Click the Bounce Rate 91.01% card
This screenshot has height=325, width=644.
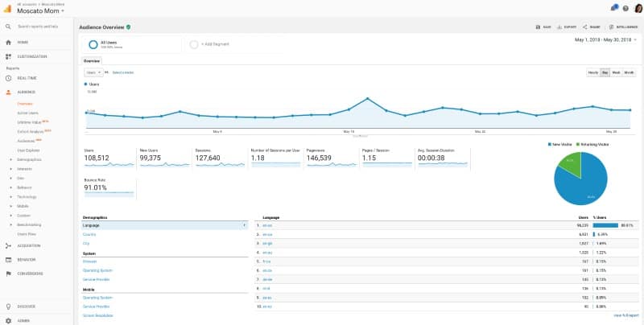[x=109, y=188]
